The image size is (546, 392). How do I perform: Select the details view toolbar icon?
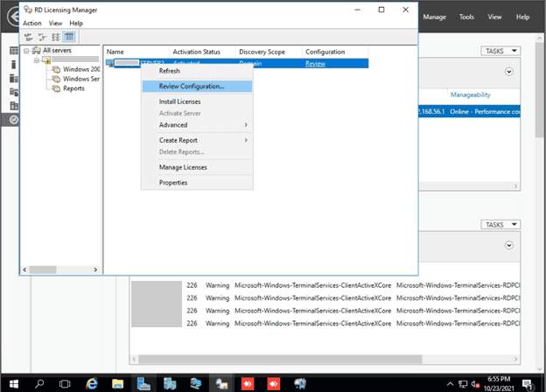69,37
